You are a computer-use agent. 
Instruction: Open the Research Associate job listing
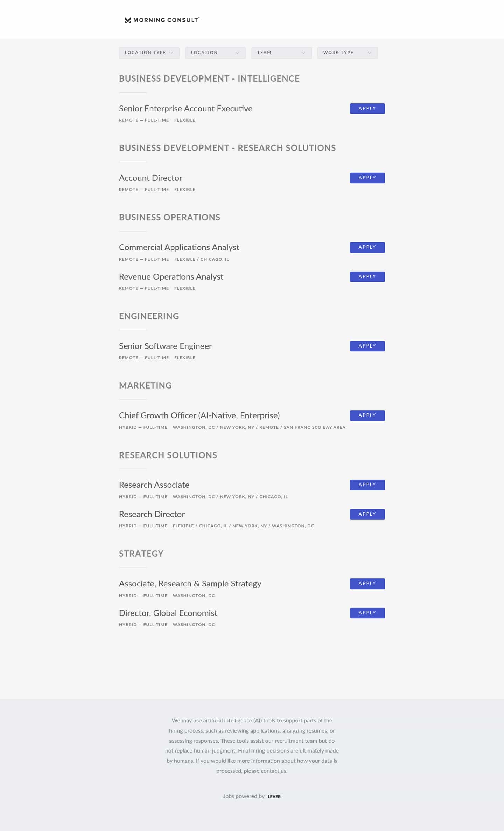pyautogui.click(x=154, y=485)
